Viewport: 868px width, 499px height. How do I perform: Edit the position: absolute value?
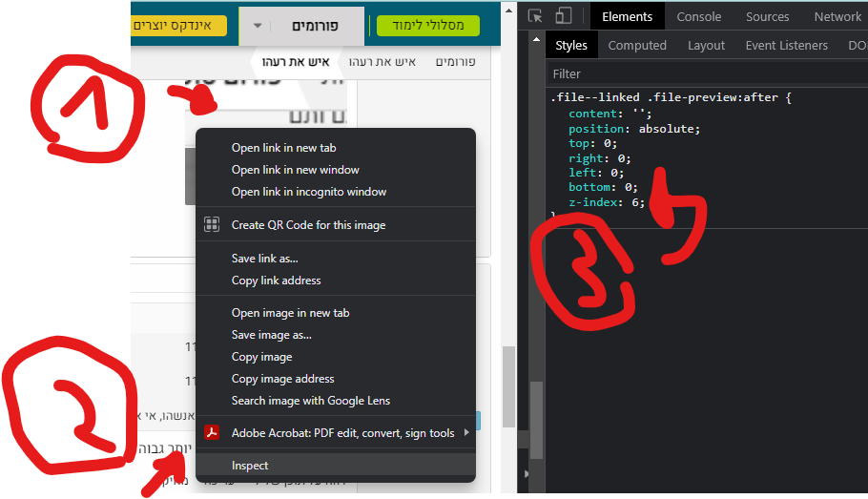pos(669,129)
